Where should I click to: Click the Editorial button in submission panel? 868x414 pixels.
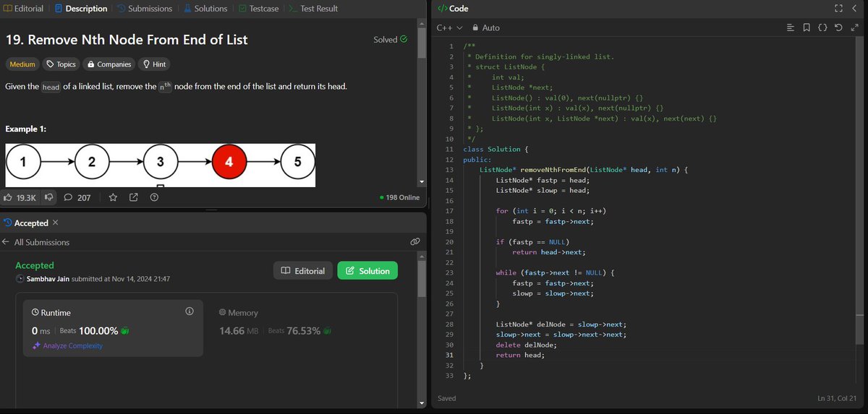tap(303, 270)
